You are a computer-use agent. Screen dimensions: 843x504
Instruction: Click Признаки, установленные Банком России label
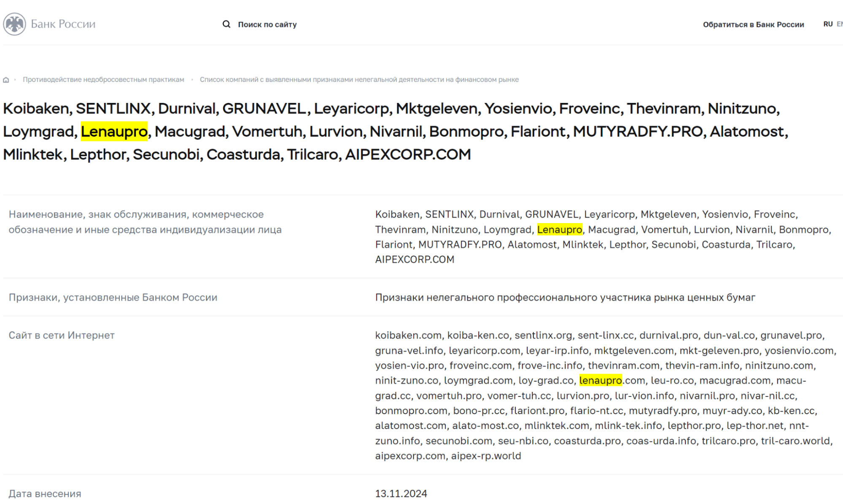pos(113,297)
